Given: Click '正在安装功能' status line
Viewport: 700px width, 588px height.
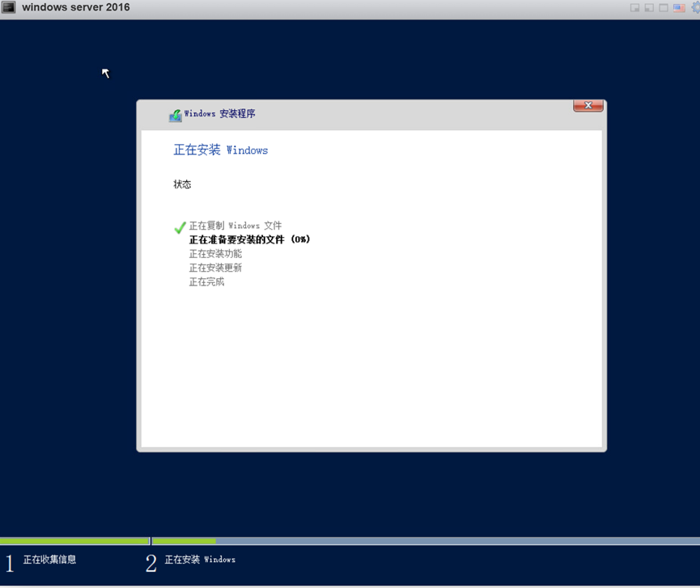Looking at the screenshot, I should click(x=215, y=254).
